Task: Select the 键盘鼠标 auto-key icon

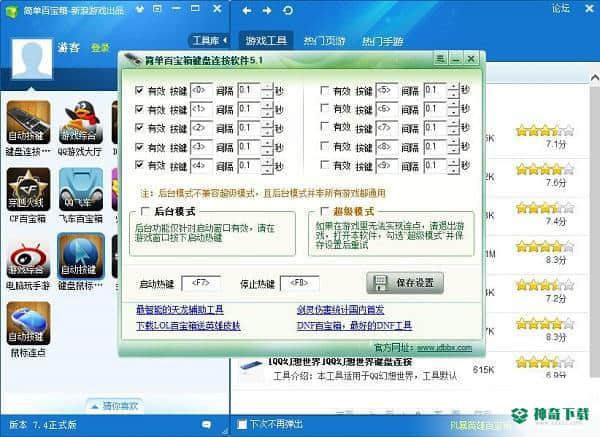Action: click(81, 256)
